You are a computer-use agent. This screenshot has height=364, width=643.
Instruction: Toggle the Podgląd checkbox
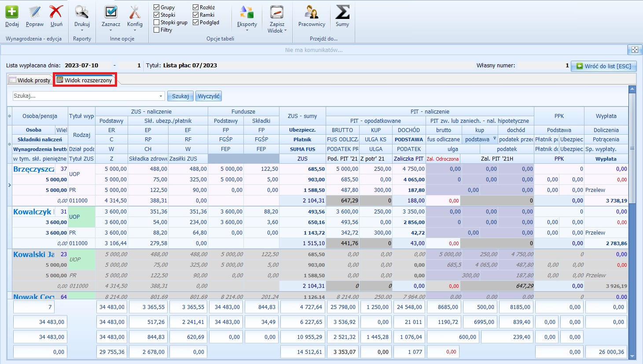click(195, 22)
